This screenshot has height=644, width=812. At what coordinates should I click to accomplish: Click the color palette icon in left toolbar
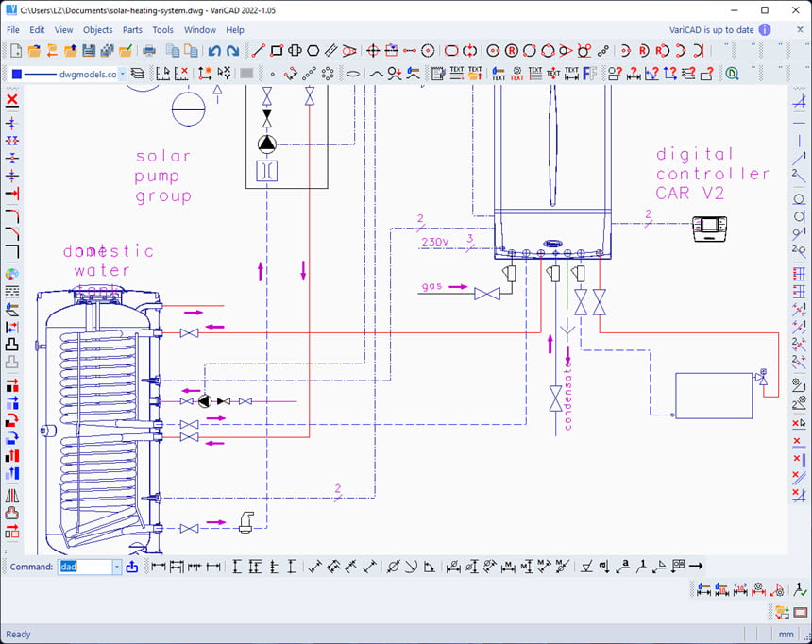[x=12, y=274]
